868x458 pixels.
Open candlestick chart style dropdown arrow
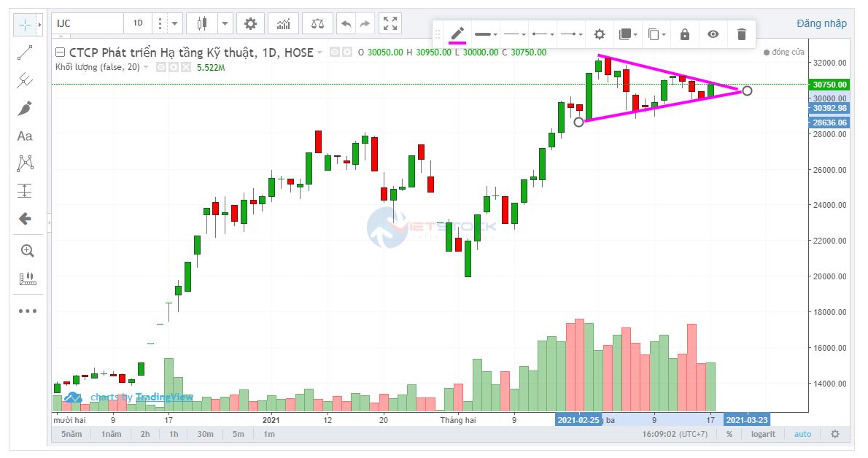225,24
